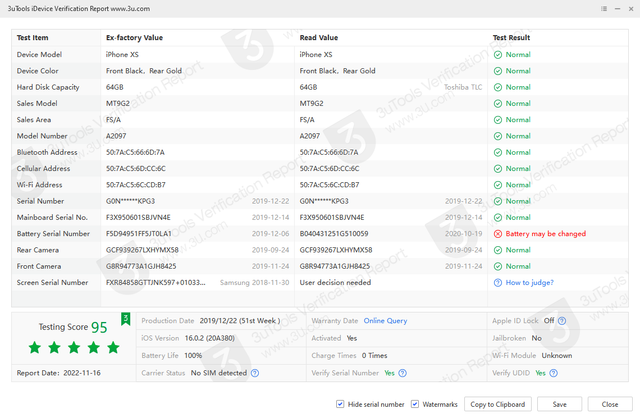Click the Close button at bottom

click(x=610, y=404)
